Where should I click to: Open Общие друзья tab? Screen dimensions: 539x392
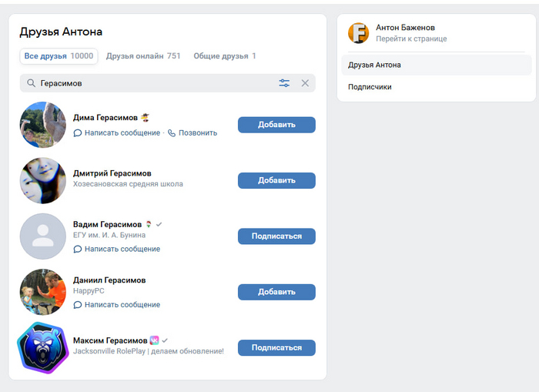click(x=225, y=56)
